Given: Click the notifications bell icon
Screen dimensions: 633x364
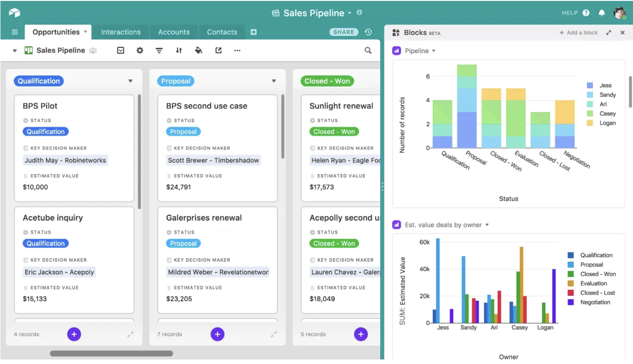Looking at the screenshot, I should (602, 13).
